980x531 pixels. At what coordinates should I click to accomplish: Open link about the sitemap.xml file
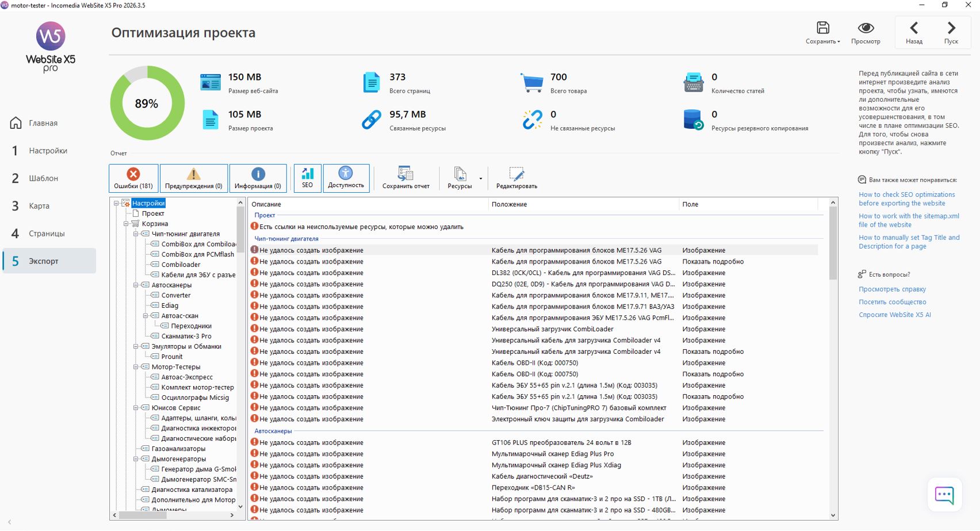pos(909,220)
